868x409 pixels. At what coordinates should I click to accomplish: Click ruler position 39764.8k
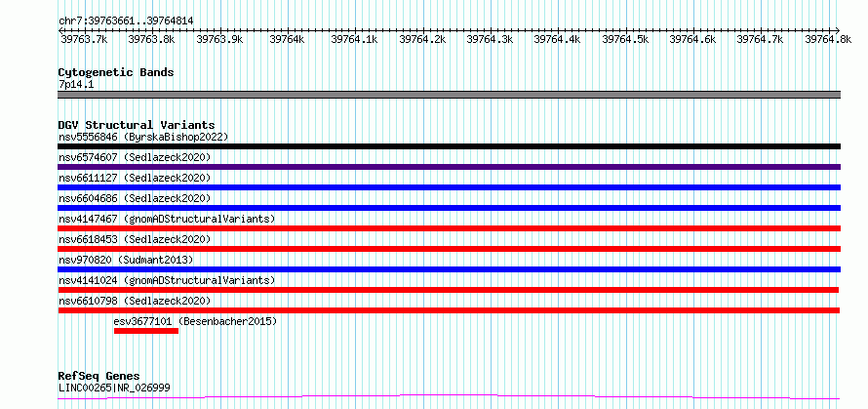click(x=828, y=39)
